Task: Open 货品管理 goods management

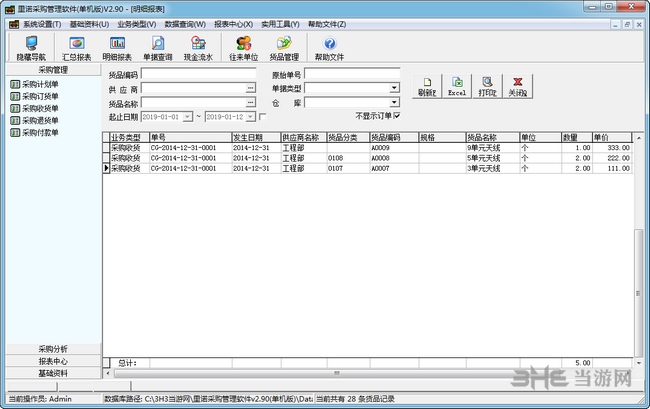Action: (x=284, y=48)
